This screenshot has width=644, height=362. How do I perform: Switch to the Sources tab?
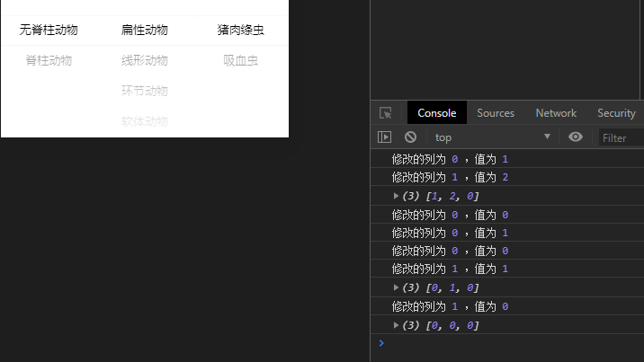coord(496,113)
